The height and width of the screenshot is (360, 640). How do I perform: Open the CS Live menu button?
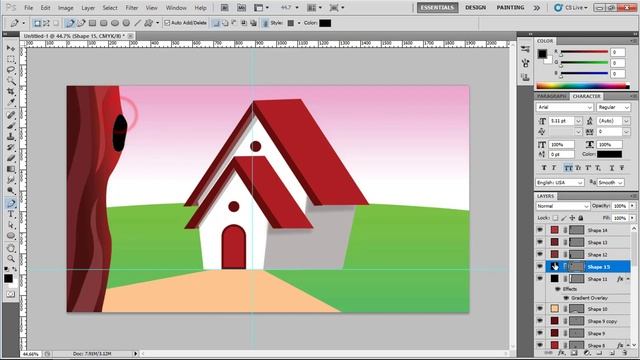click(571, 8)
